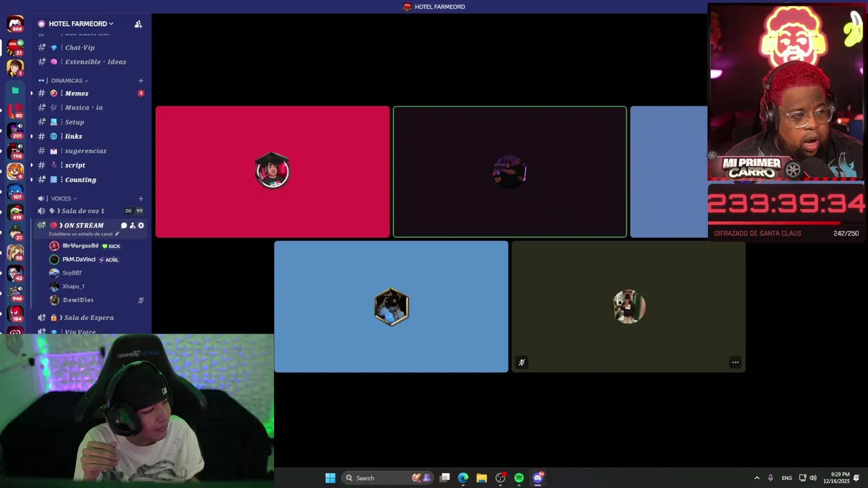Click the green-outlined speaking participant tile

(x=510, y=171)
